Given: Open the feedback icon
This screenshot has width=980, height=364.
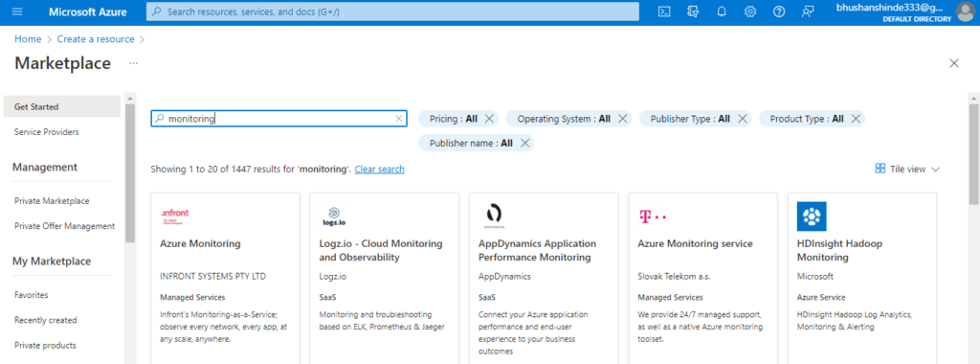Looking at the screenshot, I should [x=808, y=11].
